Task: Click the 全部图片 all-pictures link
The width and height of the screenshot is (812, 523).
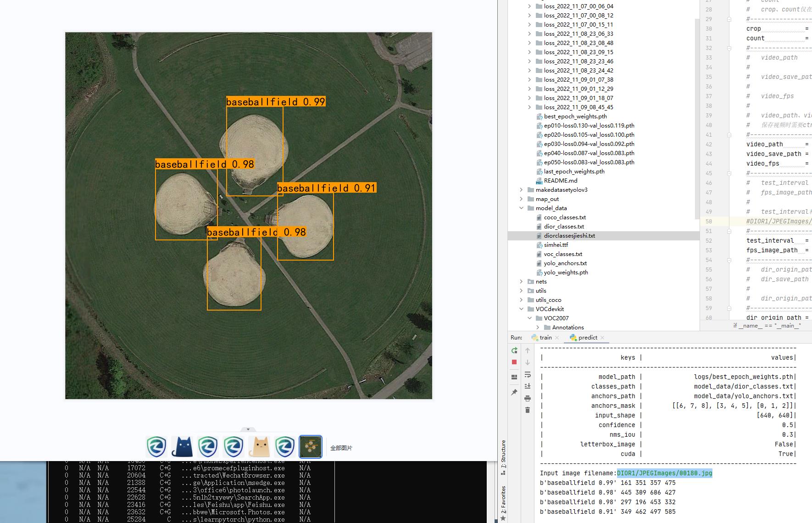Action: pyautogui.click(x=341, y=448)
